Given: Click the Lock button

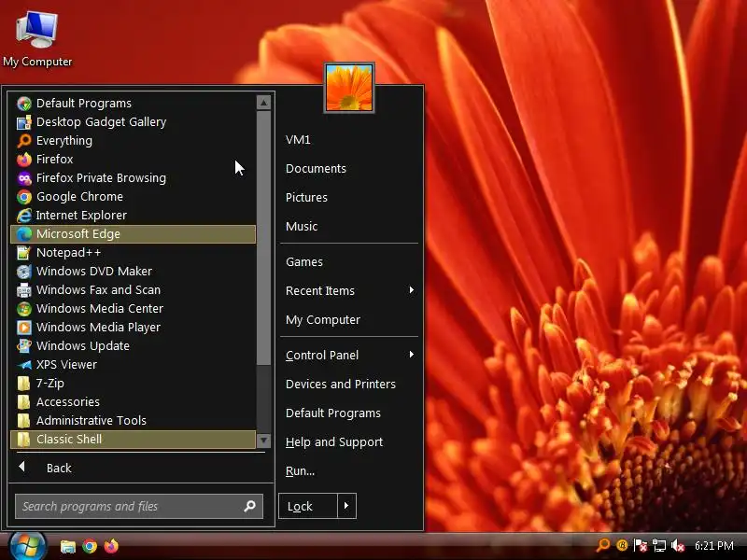Looking at the screenshot, I should [x=308, y=506].
